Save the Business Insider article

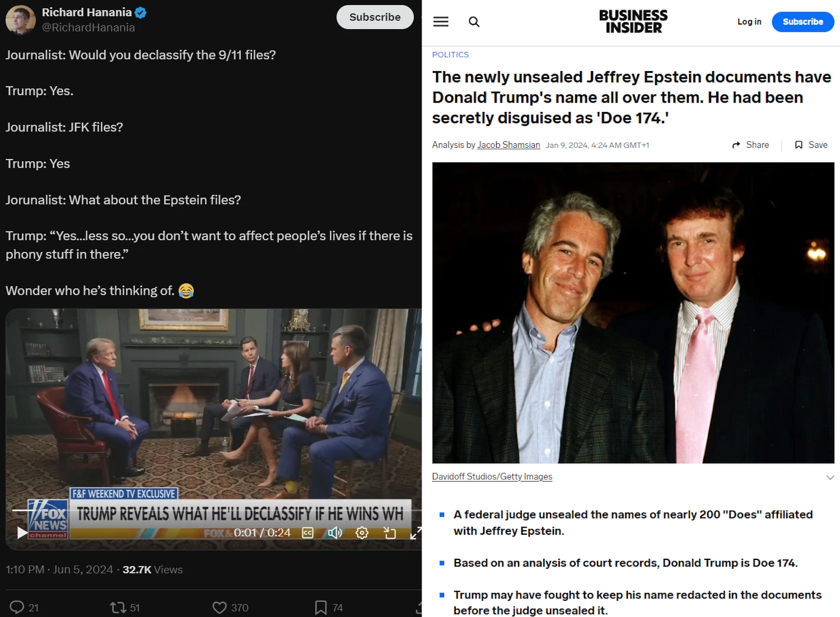click(811, 145)
